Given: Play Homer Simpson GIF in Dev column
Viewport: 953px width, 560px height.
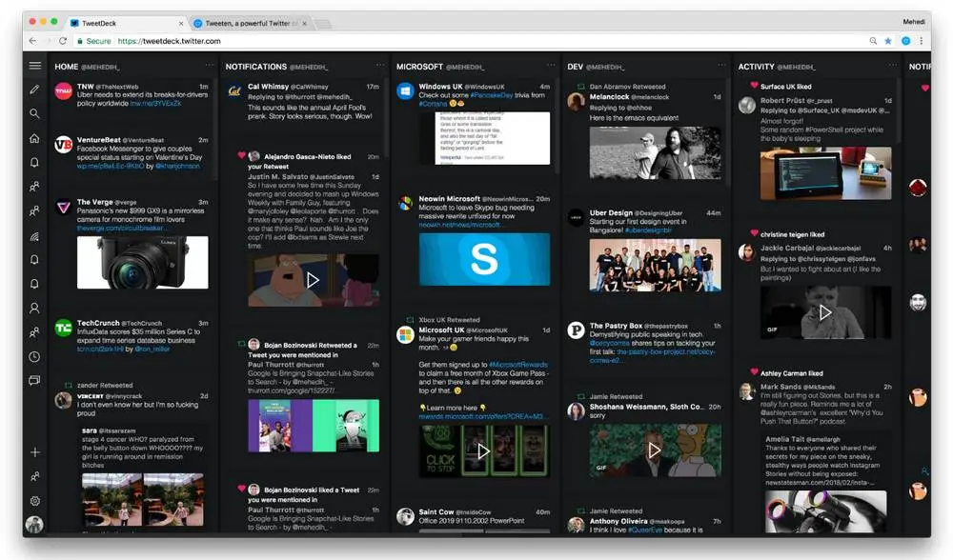Looking at the screenshot, I should (x=655, y=450).
